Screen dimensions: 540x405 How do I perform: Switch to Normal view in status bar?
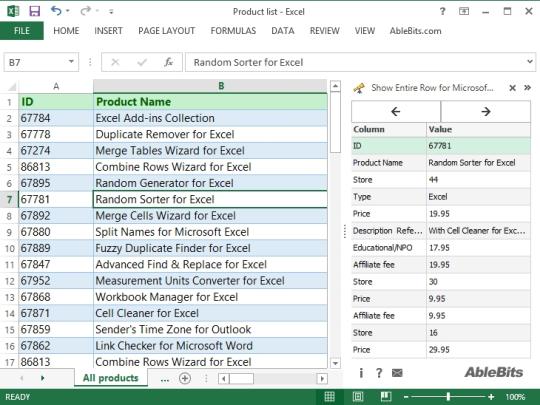(x=330, y=397)
